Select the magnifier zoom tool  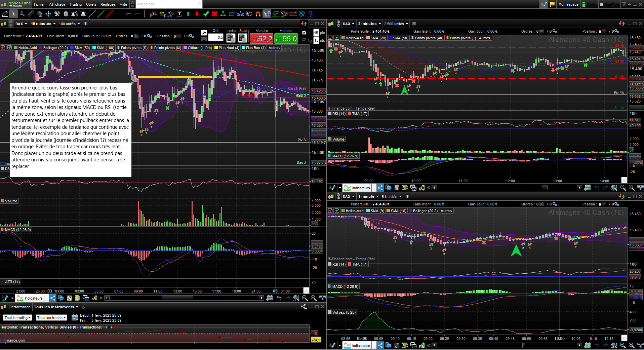click(22, 14)
